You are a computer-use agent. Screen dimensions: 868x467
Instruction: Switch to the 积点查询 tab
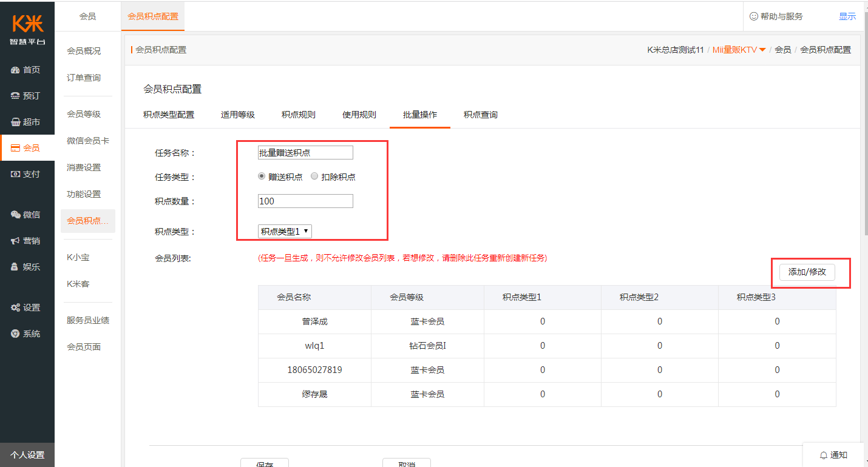(481, 115)
